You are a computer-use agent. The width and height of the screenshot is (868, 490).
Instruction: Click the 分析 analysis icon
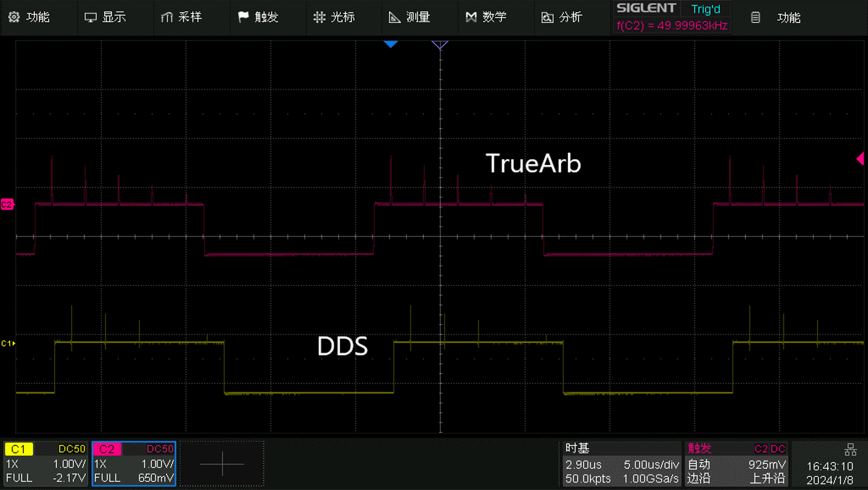point(547,17)
